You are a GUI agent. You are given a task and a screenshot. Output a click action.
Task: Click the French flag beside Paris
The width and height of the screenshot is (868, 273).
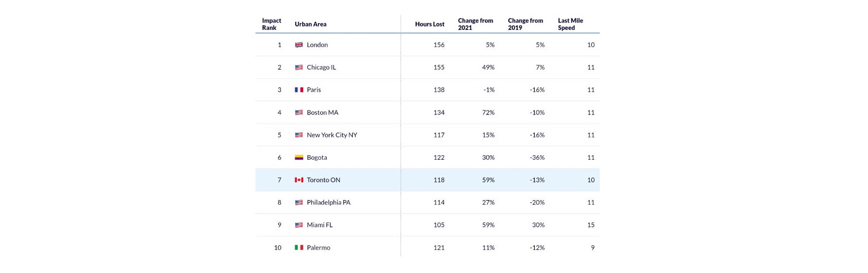pyautogui.click(x=299, y=90)
